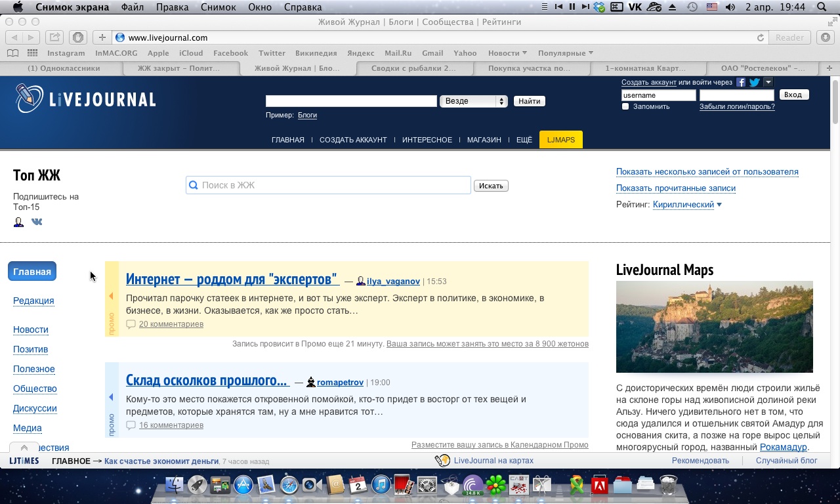Image resolution: width=840 pixels, height=504 pixels.
Task: Open the reading list book icon
Action: (12, 53)
